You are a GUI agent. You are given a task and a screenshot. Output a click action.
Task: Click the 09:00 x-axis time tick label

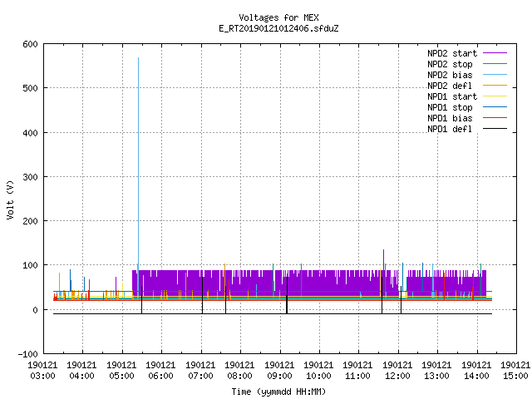tap(279, 376)
